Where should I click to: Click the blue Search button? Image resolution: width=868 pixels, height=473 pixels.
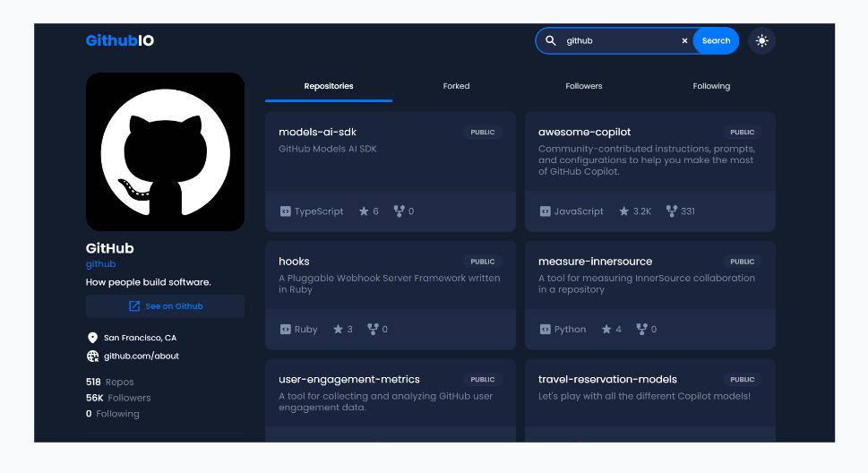[716, 40]
